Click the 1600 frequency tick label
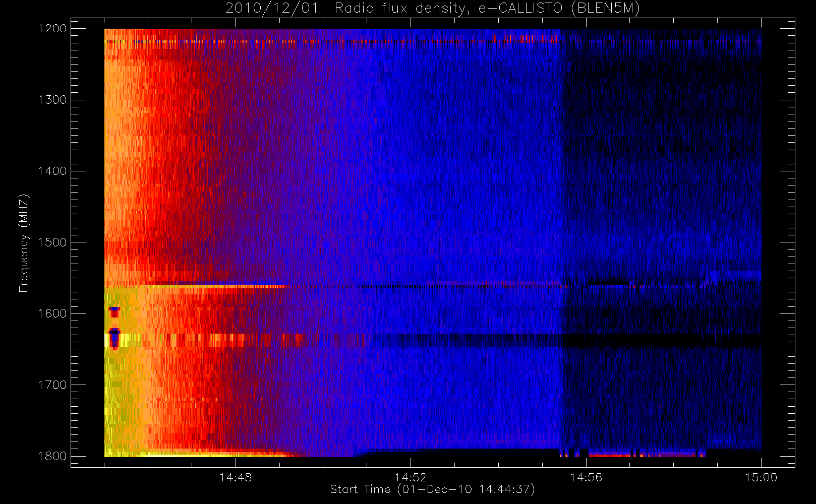 (52, 313)
